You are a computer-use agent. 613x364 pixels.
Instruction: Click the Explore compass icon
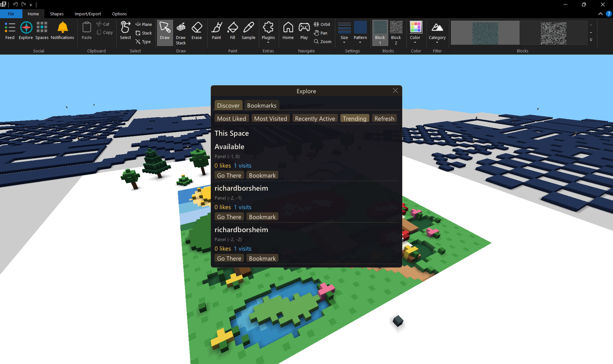[x=26, y=31]
